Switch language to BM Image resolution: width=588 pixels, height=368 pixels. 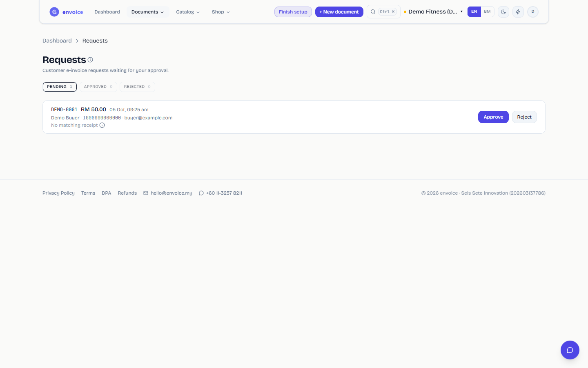pos(488,11)
